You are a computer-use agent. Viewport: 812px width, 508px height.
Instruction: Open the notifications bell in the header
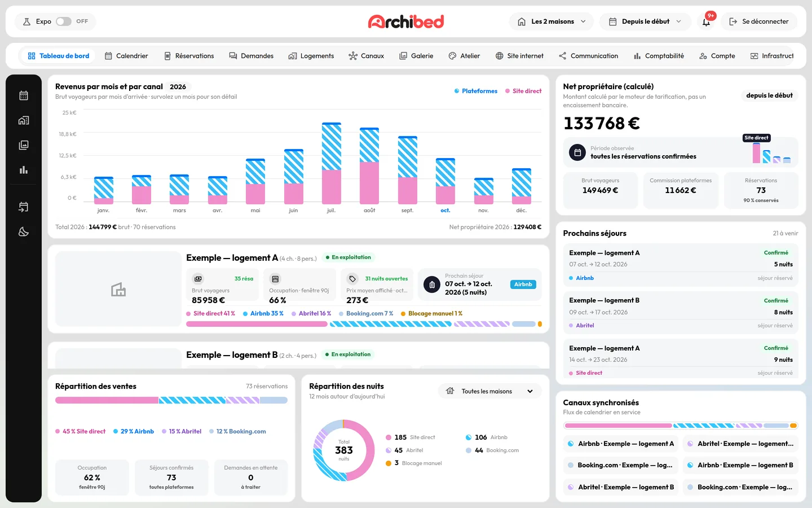click(706, 21)
